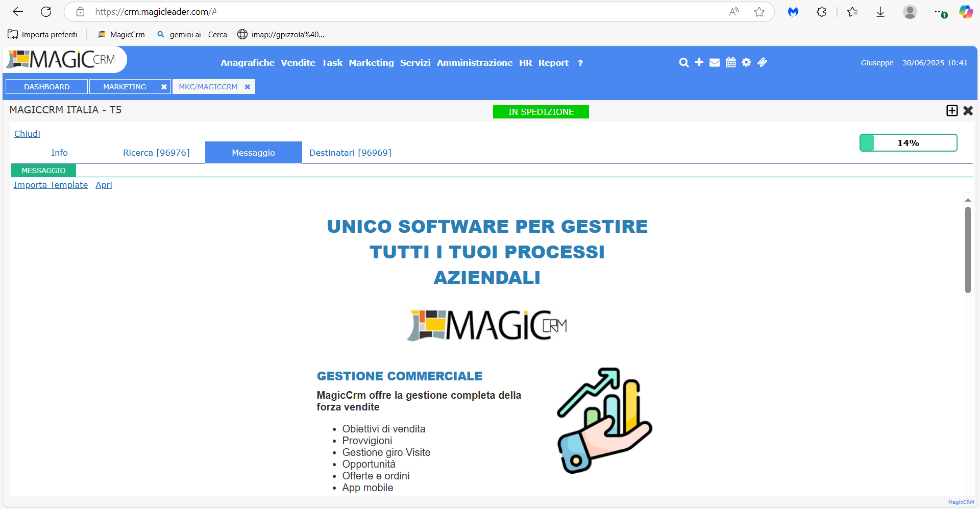This screenshot has height=509, width=980.
Task: Click the Importa Template link
Action: (51, 185)
